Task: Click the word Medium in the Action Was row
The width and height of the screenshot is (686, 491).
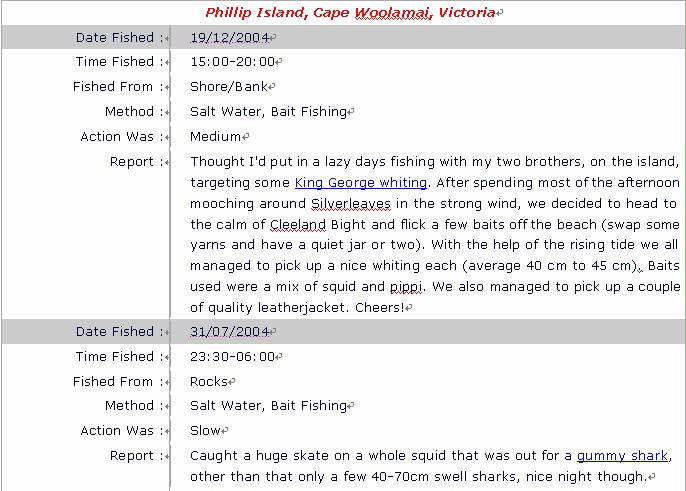Action: click(215, 137)
